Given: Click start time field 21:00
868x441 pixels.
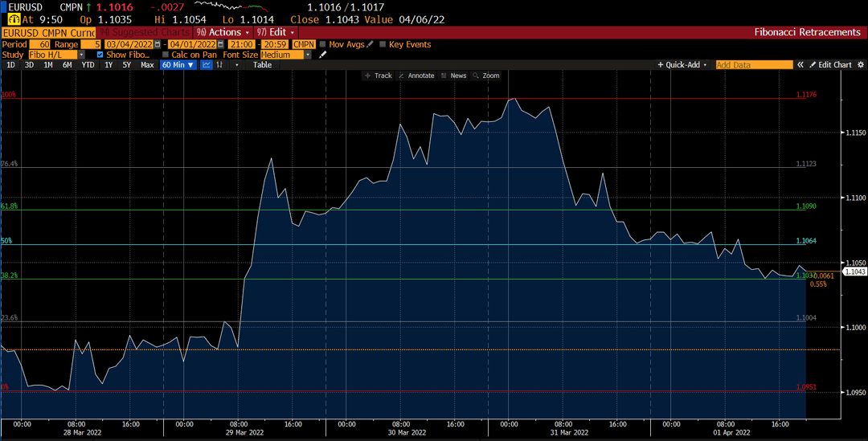Looking at the screenshot, I should 241,44.
